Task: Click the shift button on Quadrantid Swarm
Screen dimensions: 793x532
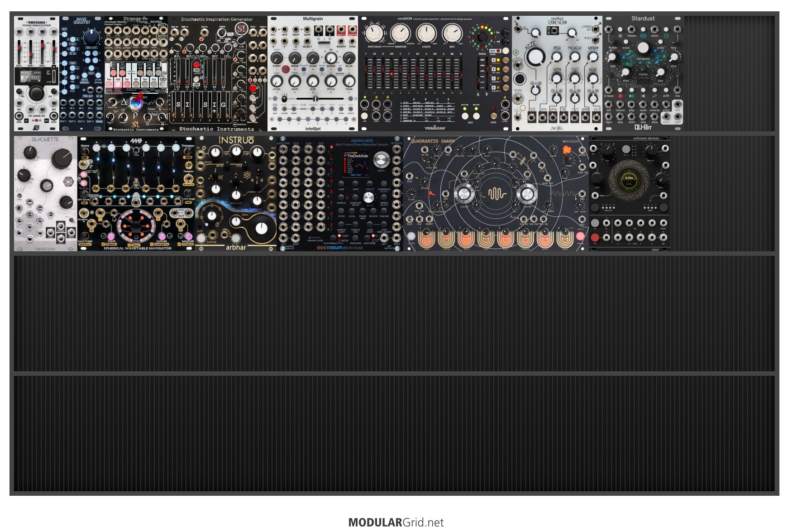Action: (x=411, y=236)
